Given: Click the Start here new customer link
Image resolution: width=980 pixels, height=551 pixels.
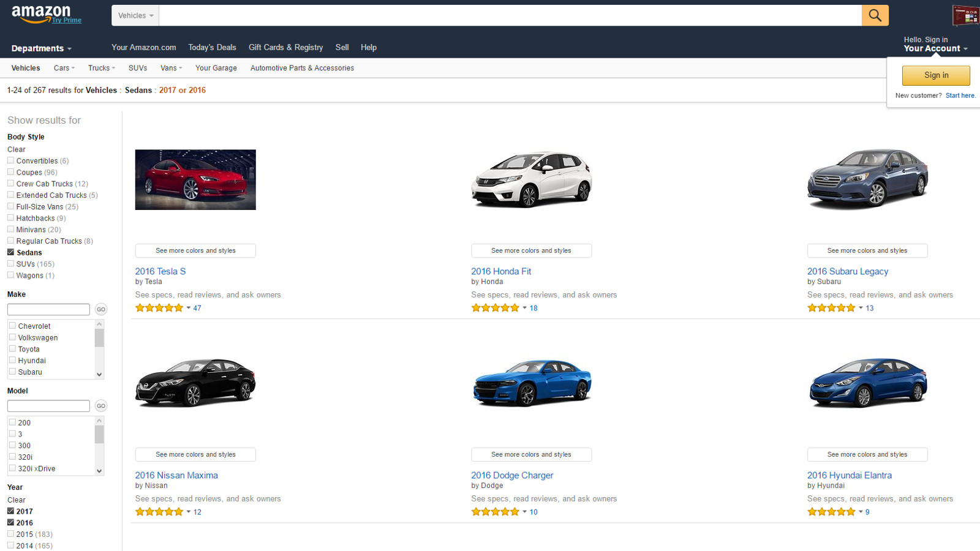Looking at the screenshot, I should click(960, 96).
